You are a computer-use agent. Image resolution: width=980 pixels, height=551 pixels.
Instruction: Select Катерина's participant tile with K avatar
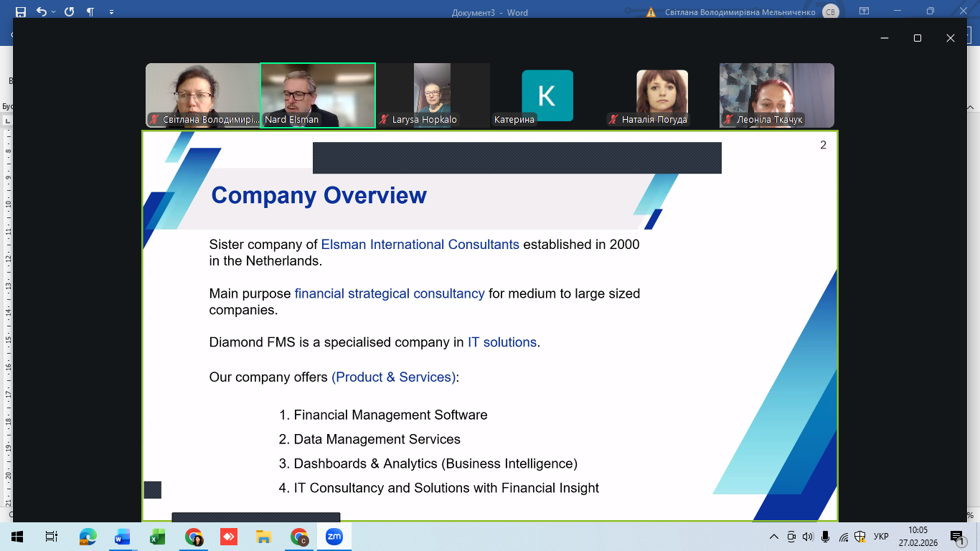[547, 95]
